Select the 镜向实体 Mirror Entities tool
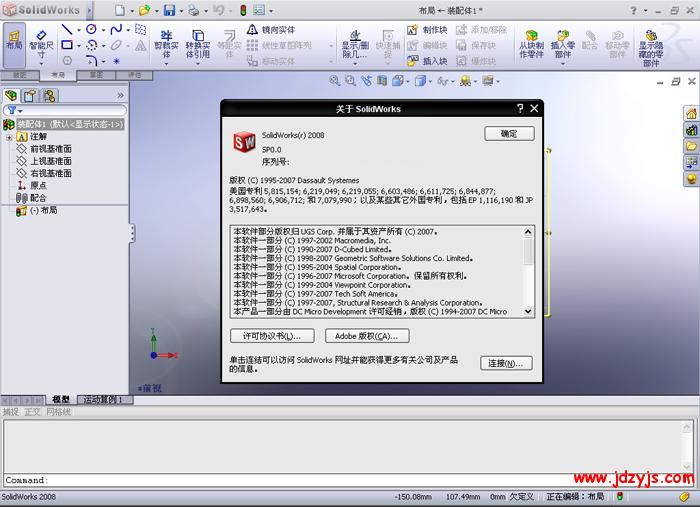The image size is (700, 507). (x=271, y=30)
